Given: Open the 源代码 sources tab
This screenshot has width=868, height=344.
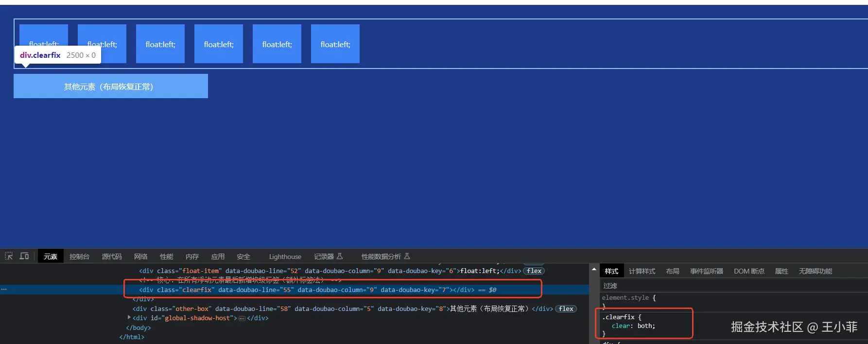Looking at the screenshot, I should (112, 257).
